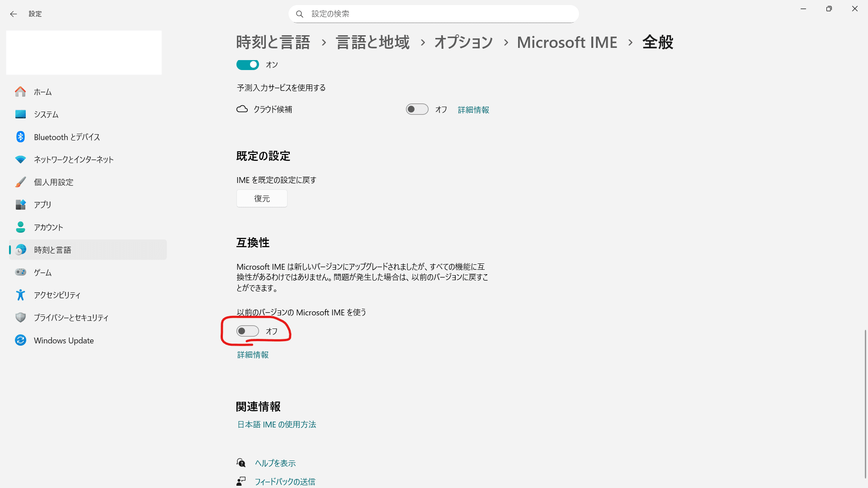Open Windows Update from the sidebar
868x488 pixels.
click(x=63, y=340)
